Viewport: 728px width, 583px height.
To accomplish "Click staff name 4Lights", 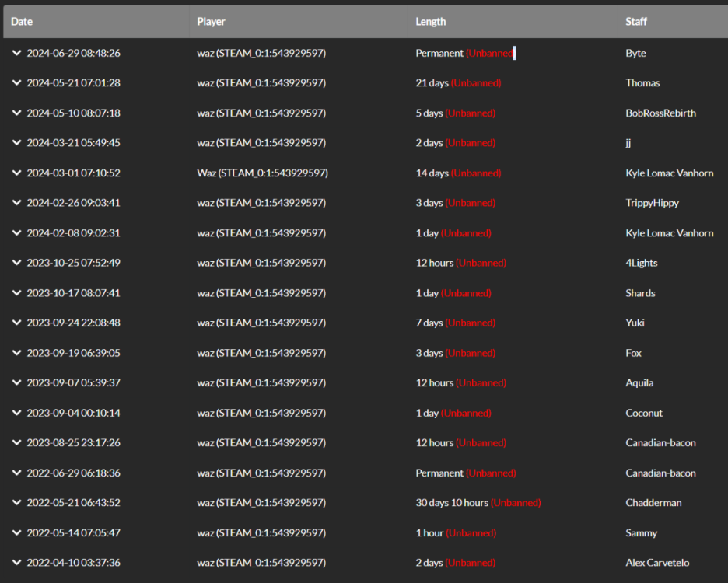I will click(642, 263).
